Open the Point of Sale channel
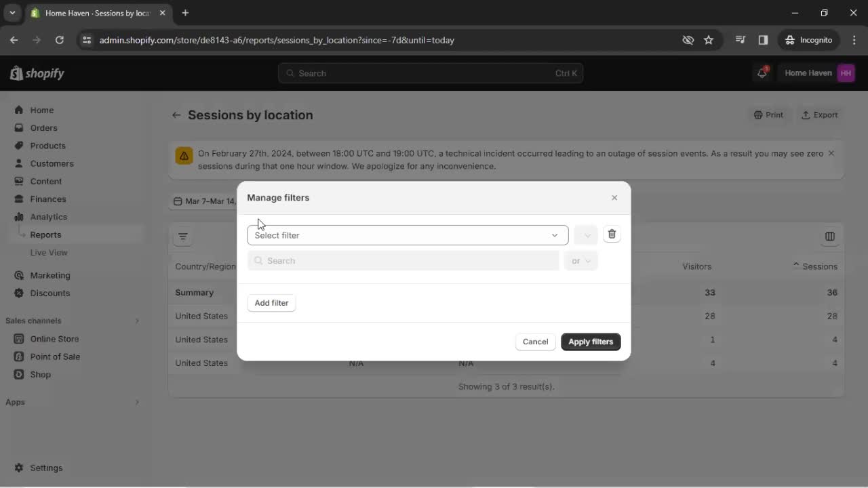Image resolution: width=868 pixels, height=488 pixels. click(55, 357)
